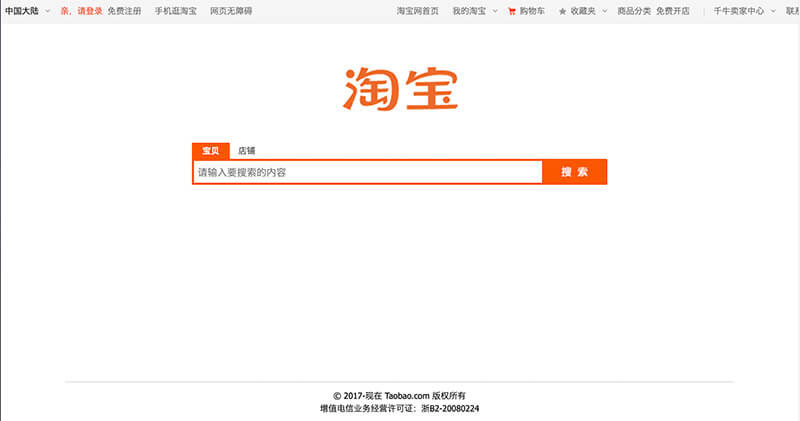800x421 pixels.
Task: Open the 千牛卖家中心 menu text
Action: tap(739, 11)
